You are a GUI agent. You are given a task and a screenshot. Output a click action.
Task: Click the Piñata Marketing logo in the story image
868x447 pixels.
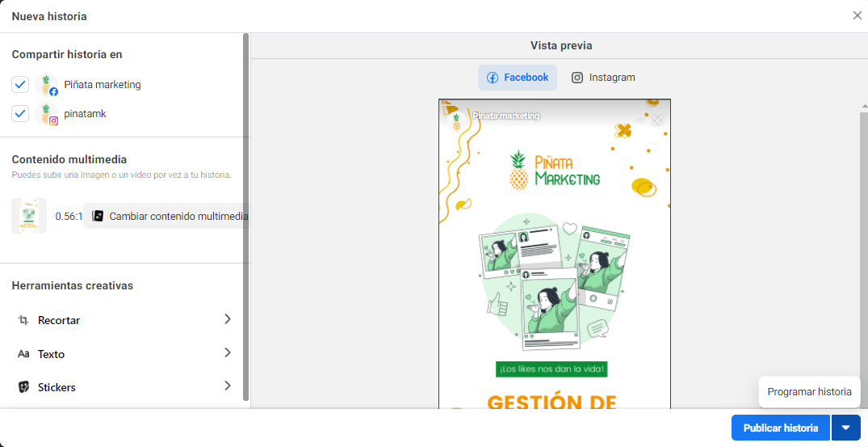pyautogui.click(x=555, y=171)
